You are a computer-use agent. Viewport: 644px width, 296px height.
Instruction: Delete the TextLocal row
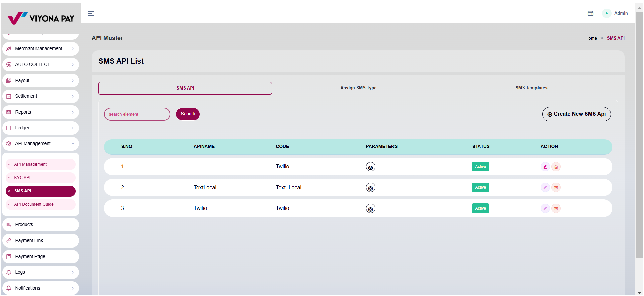point(556,187)
